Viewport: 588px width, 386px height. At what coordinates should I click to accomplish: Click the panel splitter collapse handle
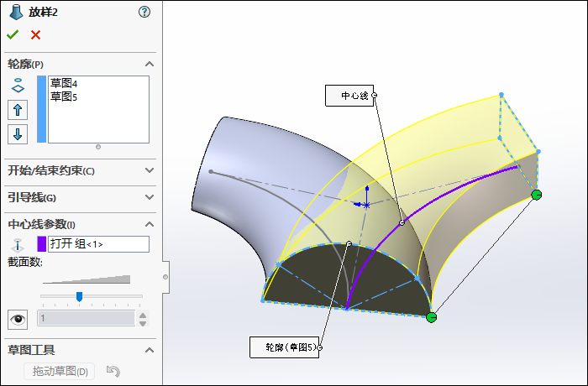tap(165, 277)
